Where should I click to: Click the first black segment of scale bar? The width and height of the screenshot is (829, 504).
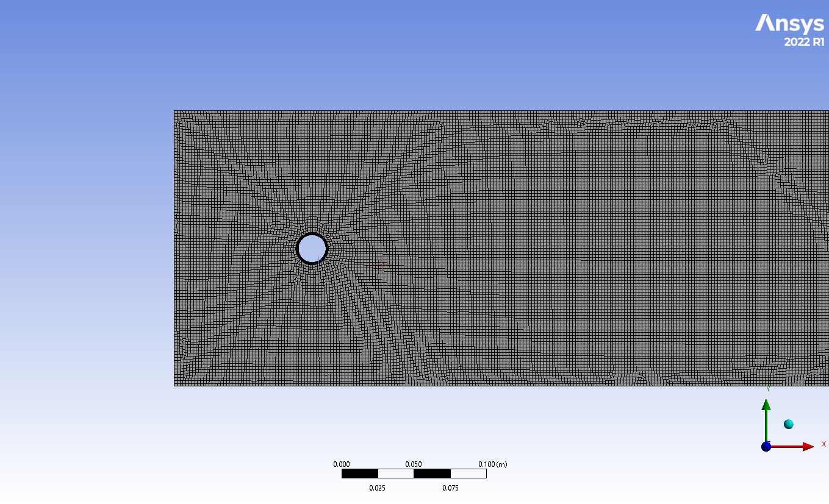pos(359,474)
